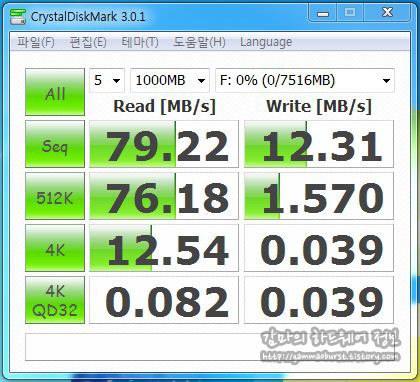Minimize the CrystalDiskMark window

tap(323, 13)
